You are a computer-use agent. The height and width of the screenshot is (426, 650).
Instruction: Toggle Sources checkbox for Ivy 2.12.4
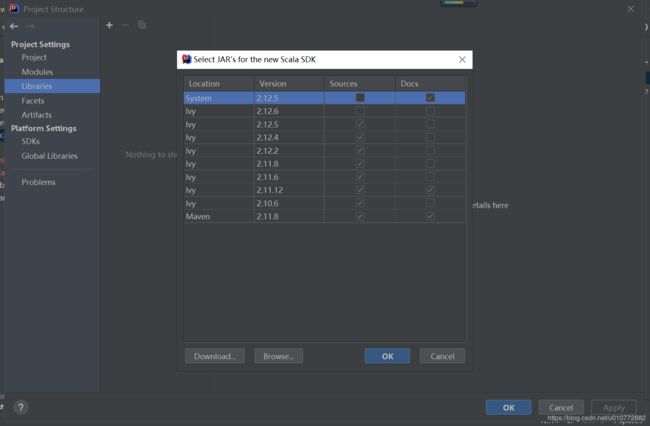(x=360, y=137)
